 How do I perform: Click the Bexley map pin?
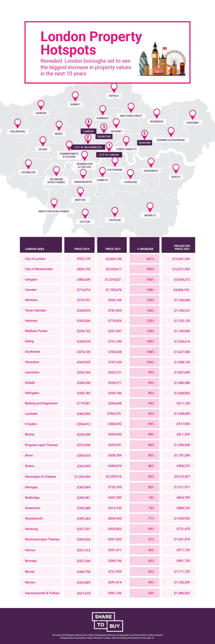[x=176, y=168]
